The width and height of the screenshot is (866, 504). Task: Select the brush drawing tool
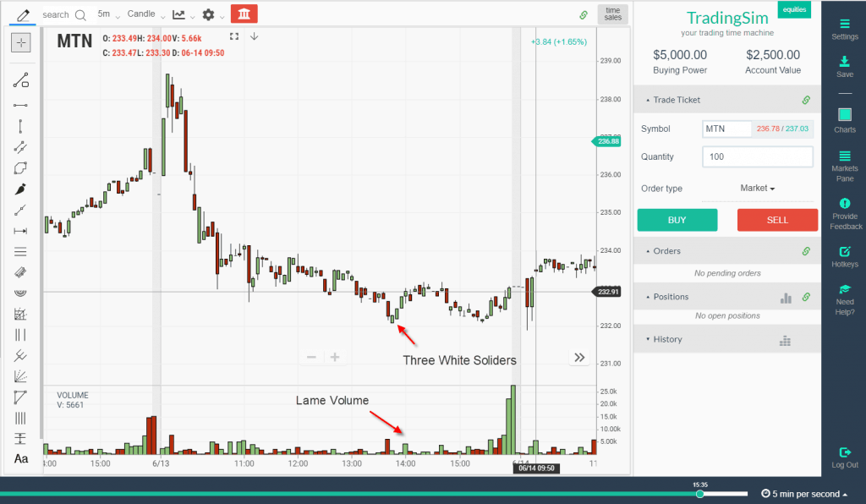tap(21, 188)
